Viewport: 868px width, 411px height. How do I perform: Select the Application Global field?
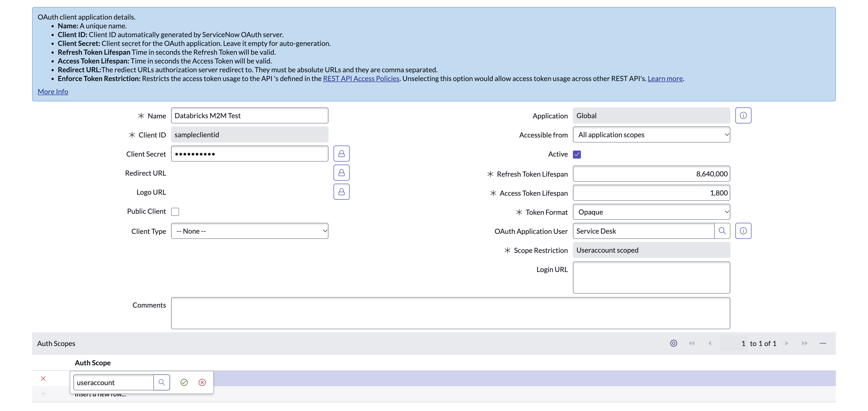pyautogui.click(x=651, y=115)
